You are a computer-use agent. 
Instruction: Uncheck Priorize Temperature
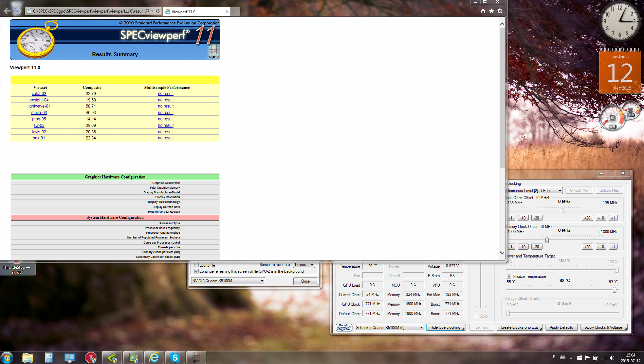click(x=509, y=276)
